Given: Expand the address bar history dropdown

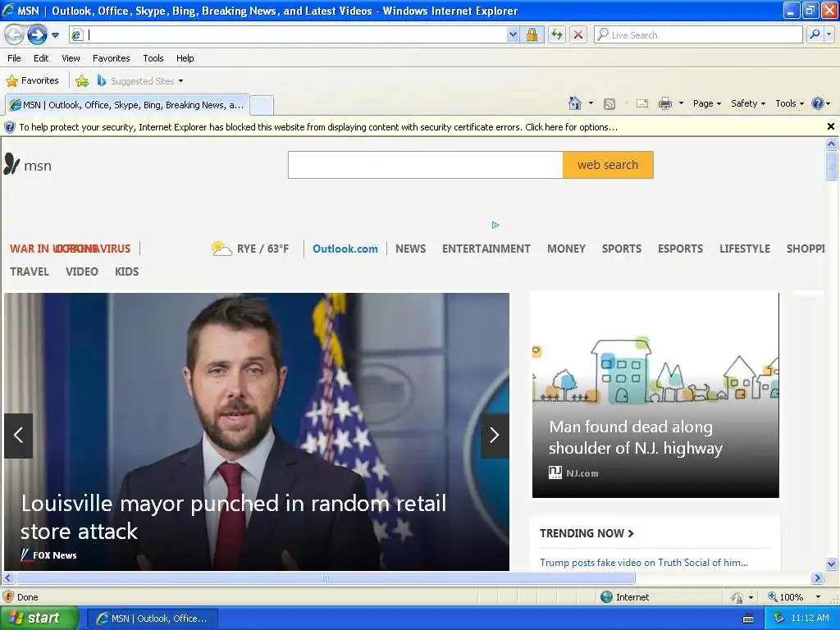Looking at the screenshot, I should pos(513,34).
